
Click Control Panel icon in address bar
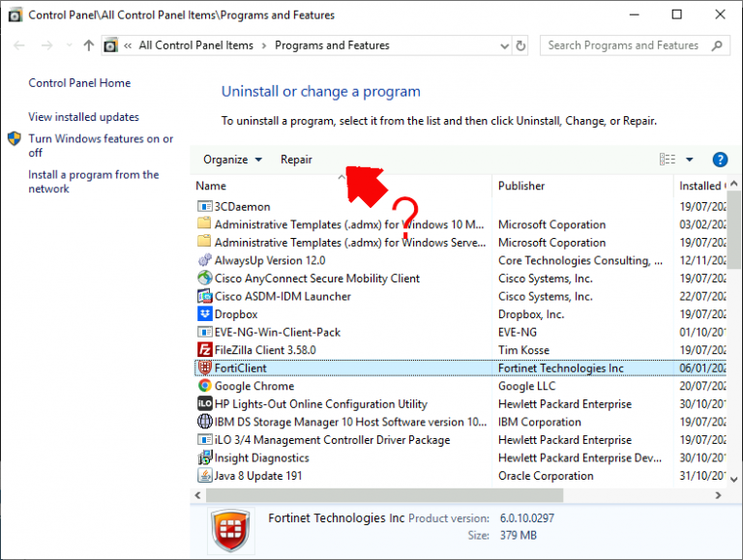click(x=110, y=45)
